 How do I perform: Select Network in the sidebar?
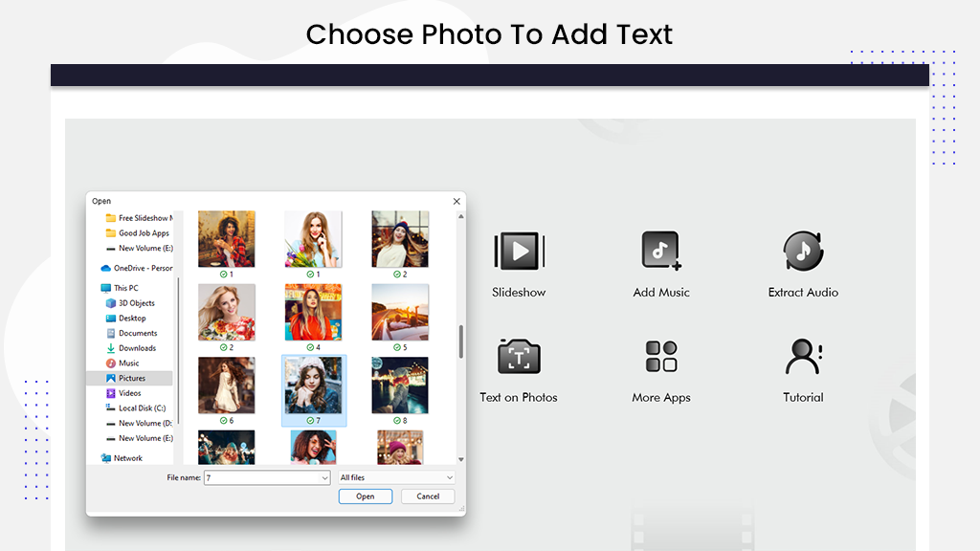pyautogui.click(x=122, y=458)
